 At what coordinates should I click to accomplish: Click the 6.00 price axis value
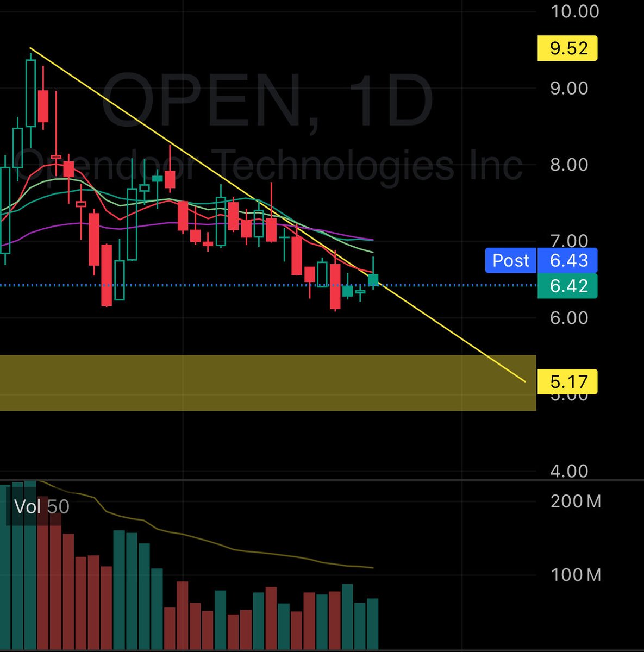coord(569,318)
